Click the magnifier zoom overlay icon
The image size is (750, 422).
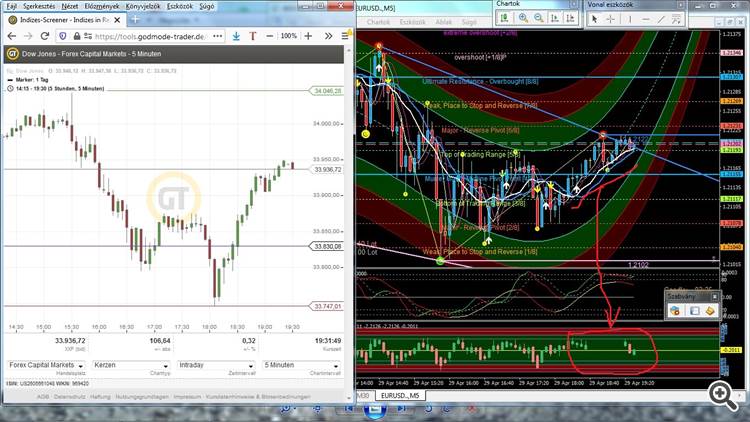[x=724, y=395]
